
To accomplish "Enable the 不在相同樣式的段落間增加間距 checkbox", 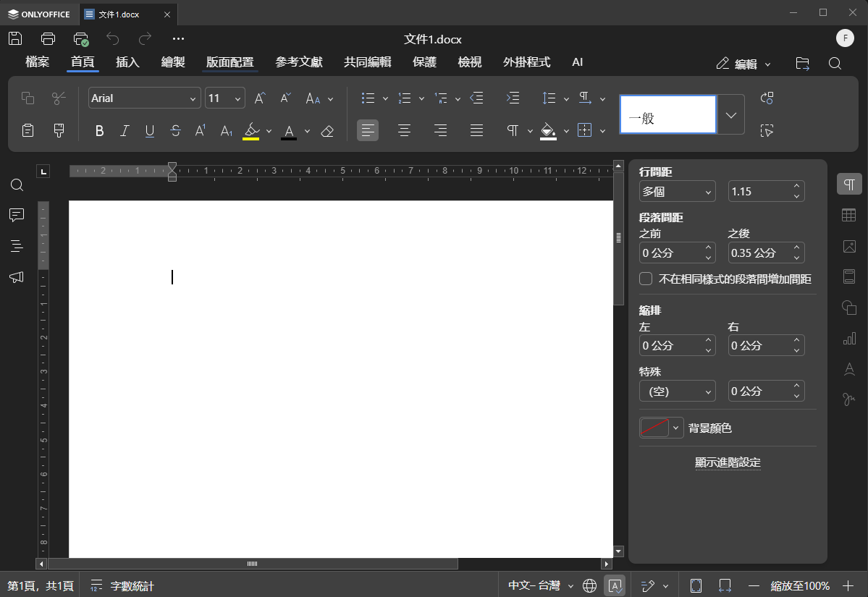I will 644,278.
